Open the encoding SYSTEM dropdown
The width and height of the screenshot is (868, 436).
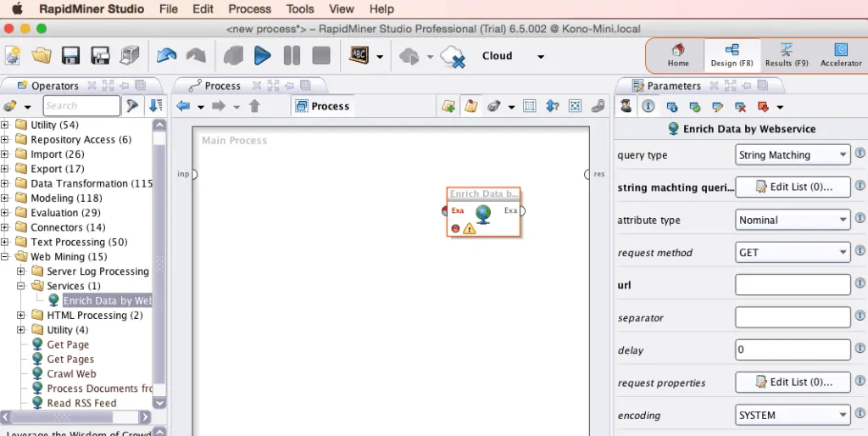pos(793,415)
